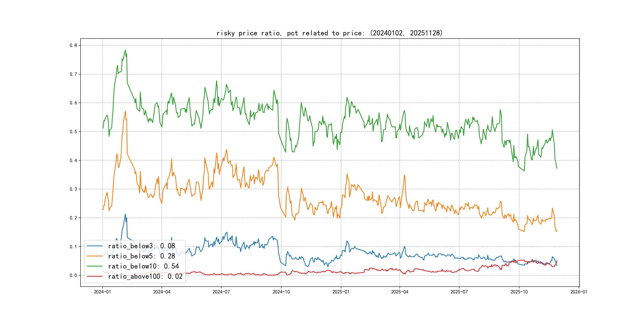Click the ratio_above100 legend label
The width and height of the screenshot is (644, 322).
tap(145, 276)
